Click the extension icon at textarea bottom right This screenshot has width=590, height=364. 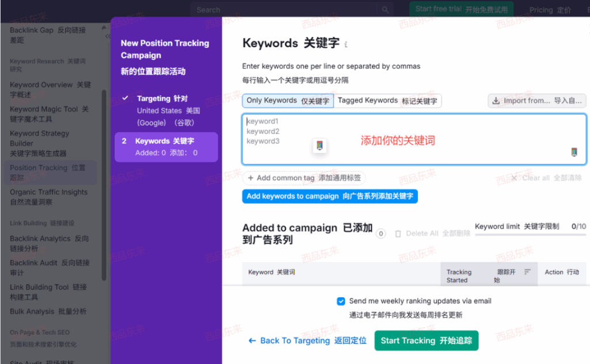point(574,152)
